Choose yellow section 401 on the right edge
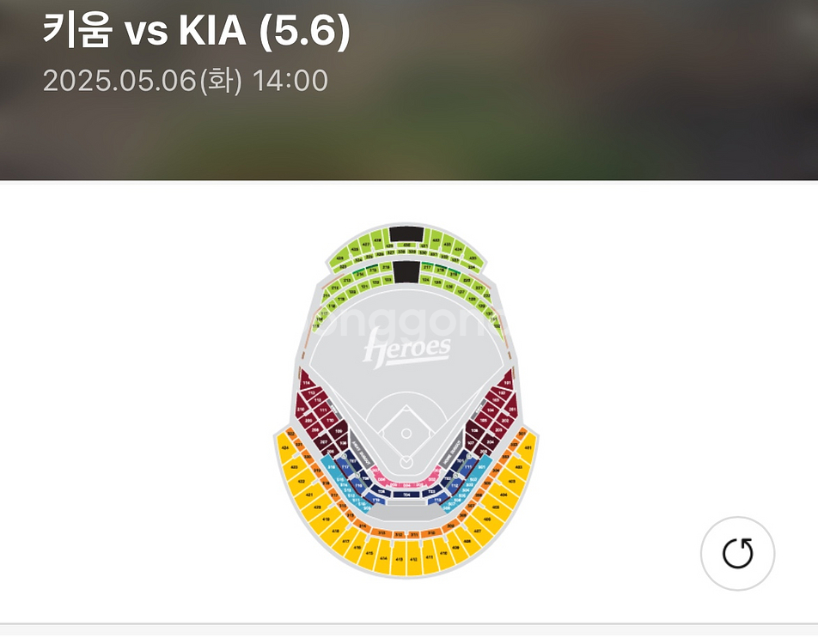 pos(528,447)
